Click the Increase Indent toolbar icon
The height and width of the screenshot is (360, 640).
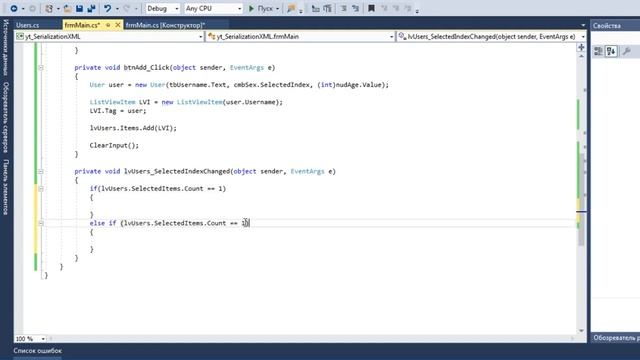[355, 8]
